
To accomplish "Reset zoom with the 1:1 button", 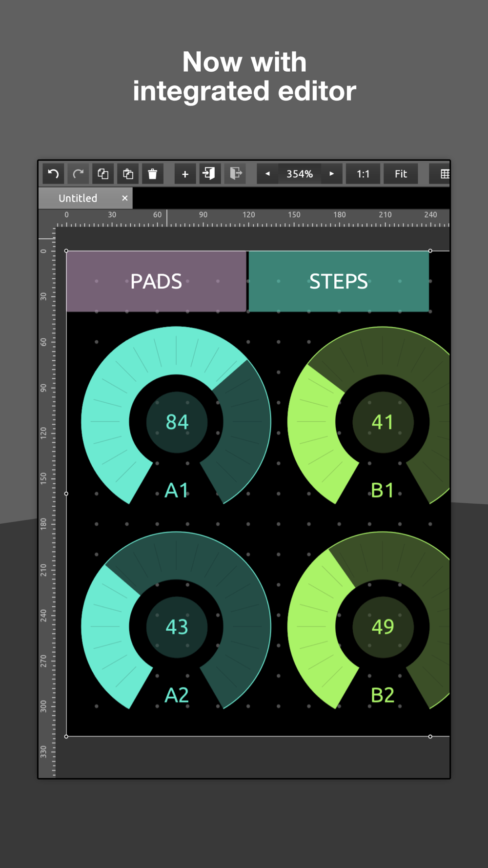I will [x=363, y=174].
